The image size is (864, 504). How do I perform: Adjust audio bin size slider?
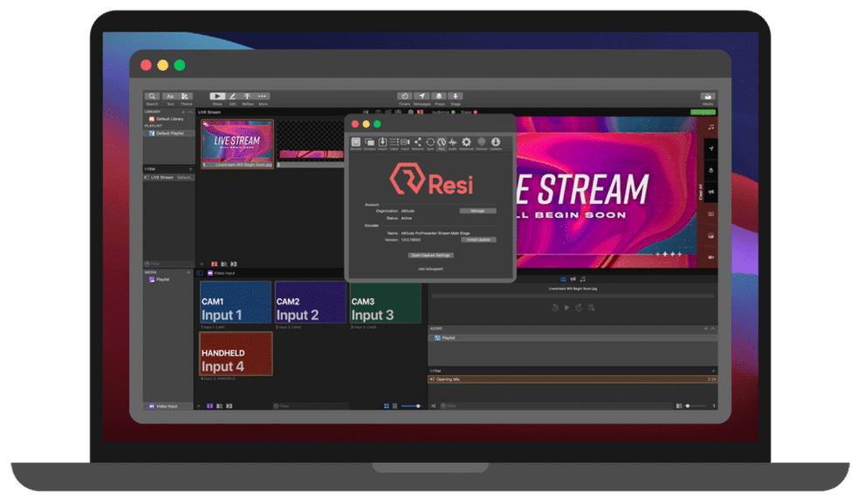696,406
